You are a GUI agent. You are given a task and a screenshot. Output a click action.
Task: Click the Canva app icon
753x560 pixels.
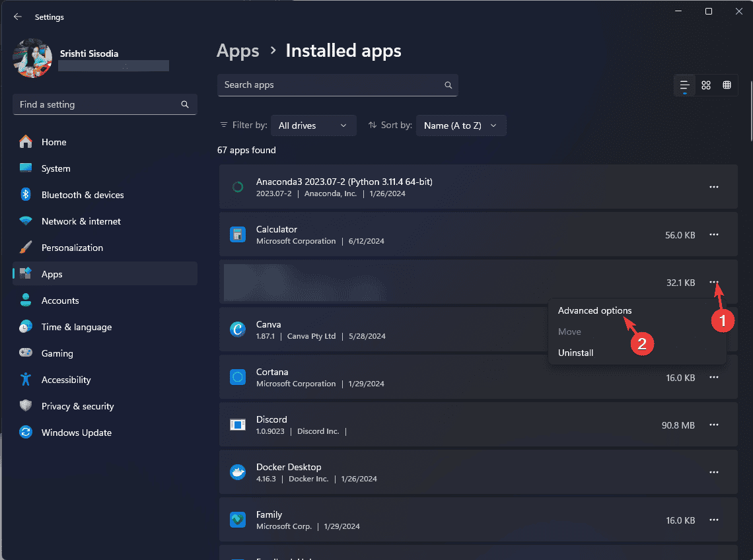coord(238,330)
